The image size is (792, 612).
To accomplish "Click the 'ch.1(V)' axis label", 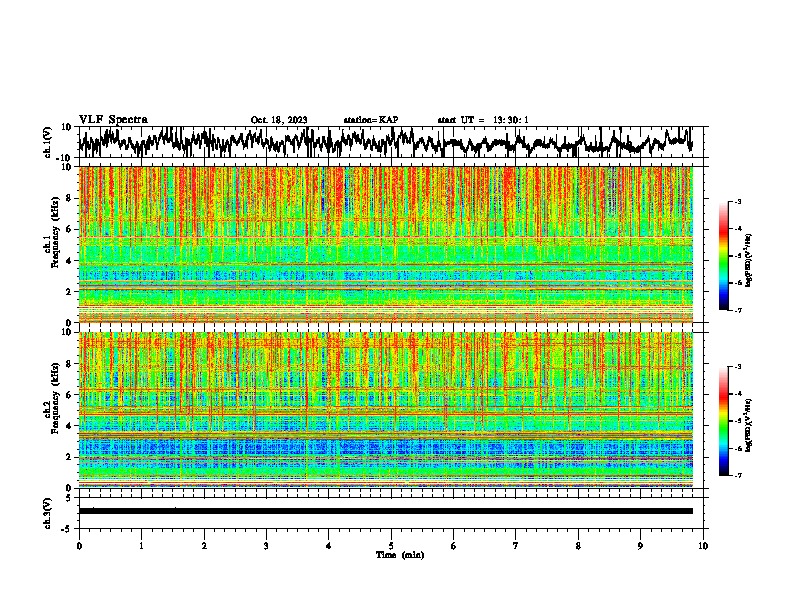I will pyautogui.click(x=48, y=142).
